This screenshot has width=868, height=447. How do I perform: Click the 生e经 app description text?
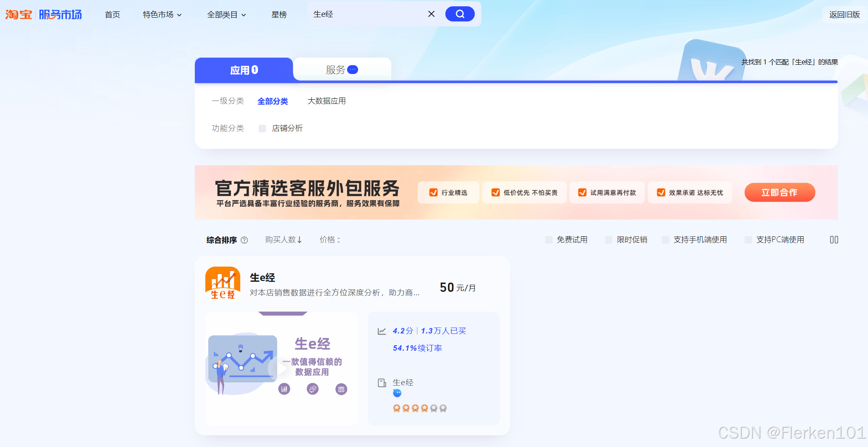[x=334, y=293]
